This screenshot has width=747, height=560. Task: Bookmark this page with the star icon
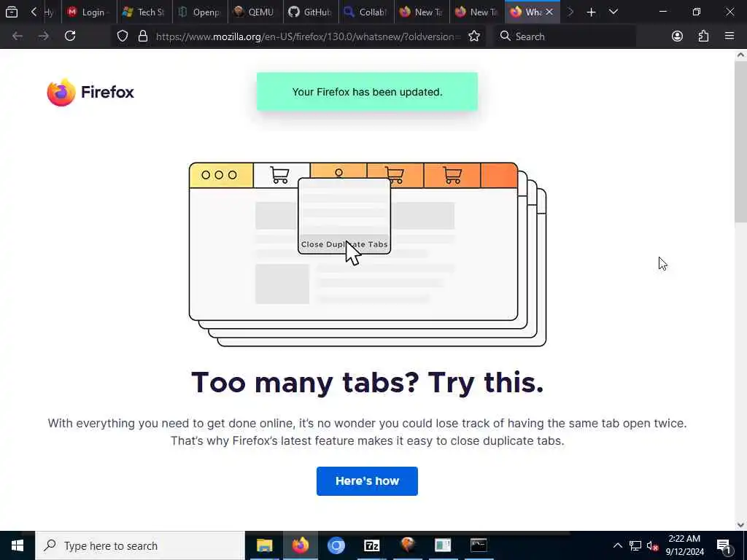[x=474, y=36]
